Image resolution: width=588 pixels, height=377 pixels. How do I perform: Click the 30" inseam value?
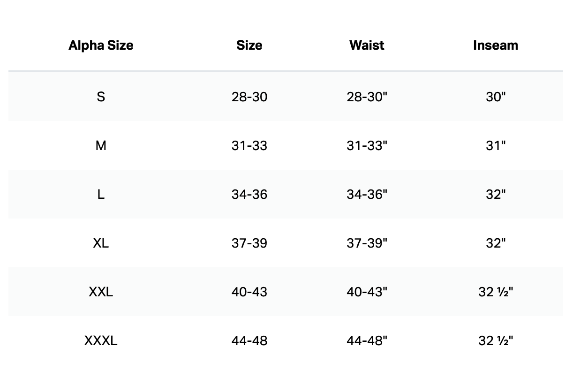[496, 97]
